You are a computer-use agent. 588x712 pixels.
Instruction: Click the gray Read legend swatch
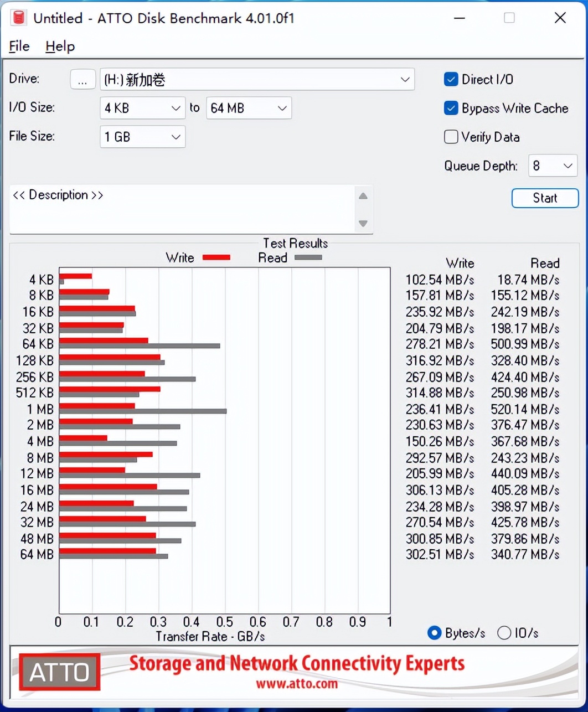[x=308, y=257]
